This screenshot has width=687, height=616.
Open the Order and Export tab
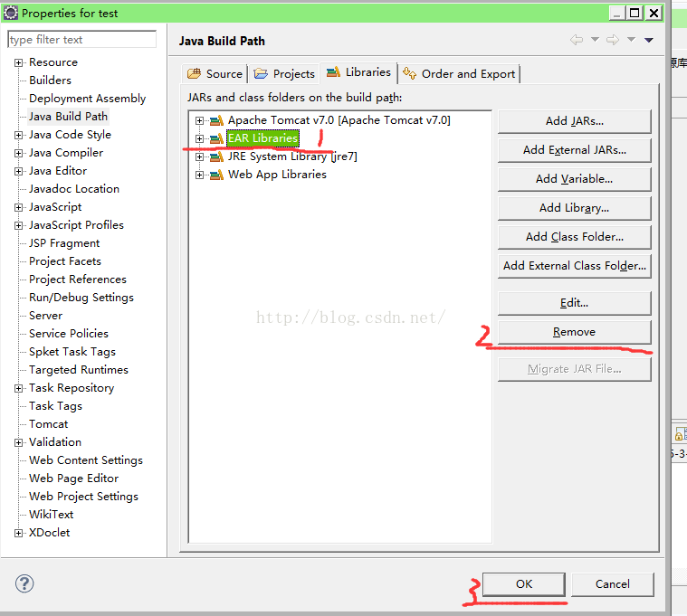(x=459, y=73)
